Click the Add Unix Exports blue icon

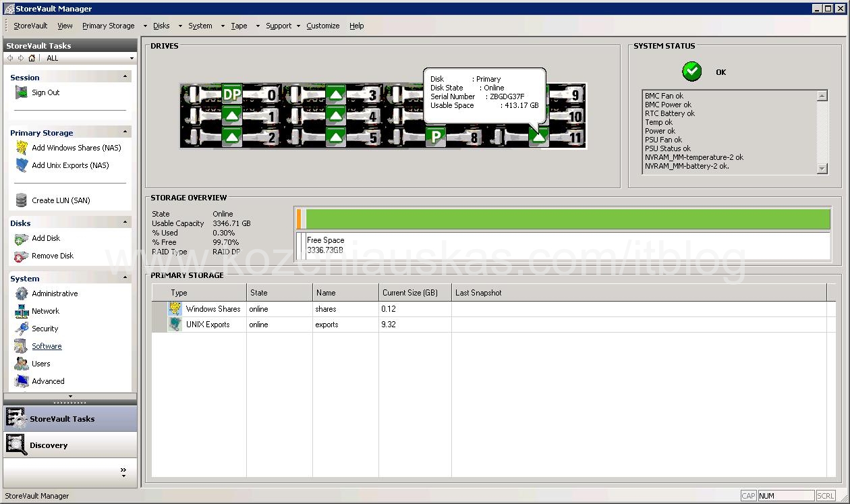pos(22,165)
